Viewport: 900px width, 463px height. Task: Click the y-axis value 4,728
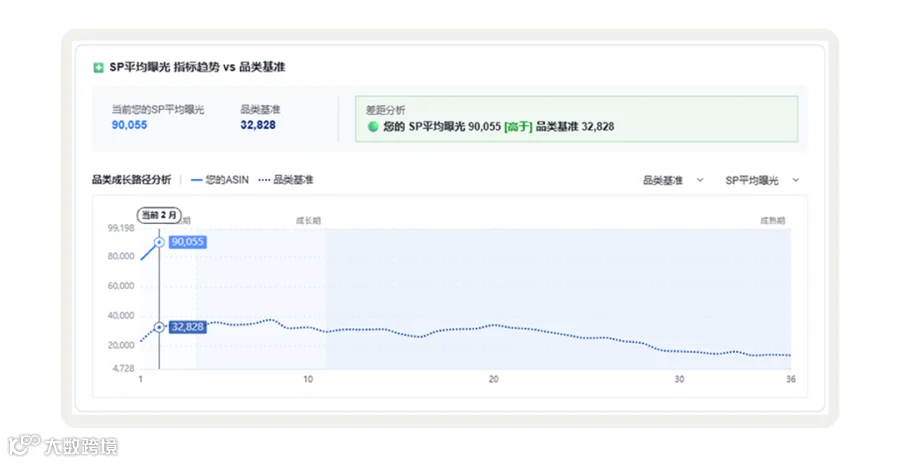click(x=123, y=368)
